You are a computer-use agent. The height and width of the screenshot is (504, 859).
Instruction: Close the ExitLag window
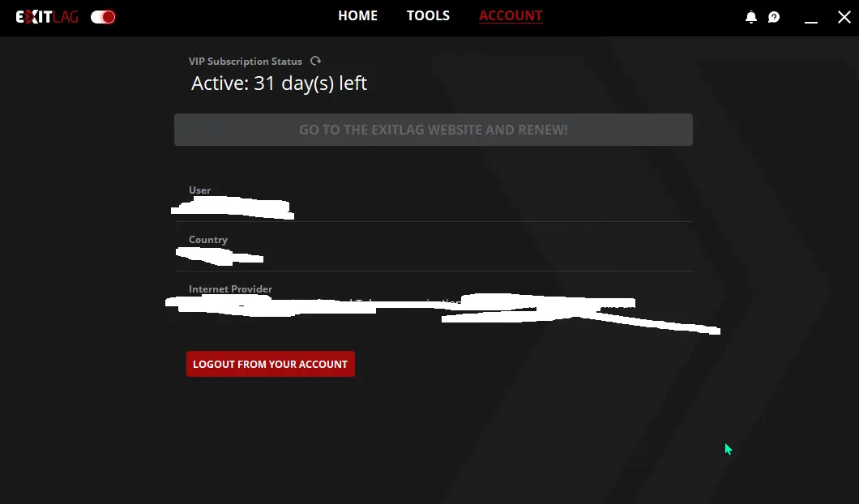coord(844,17)
